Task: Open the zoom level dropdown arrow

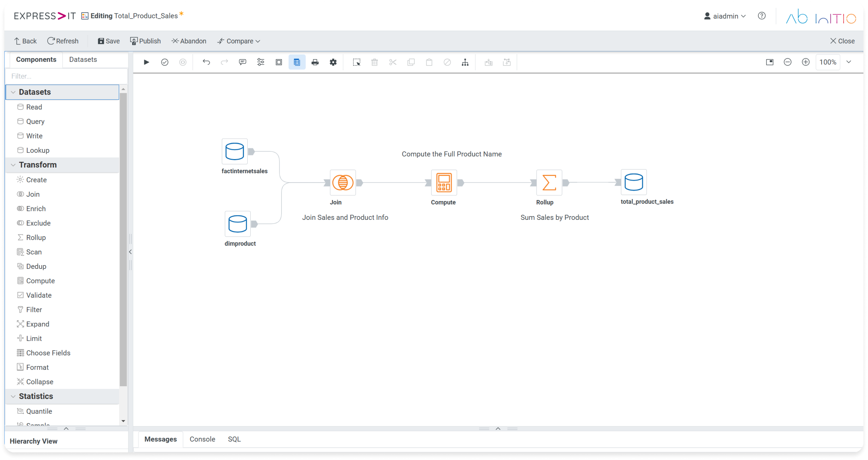Action: coord(849,62)
